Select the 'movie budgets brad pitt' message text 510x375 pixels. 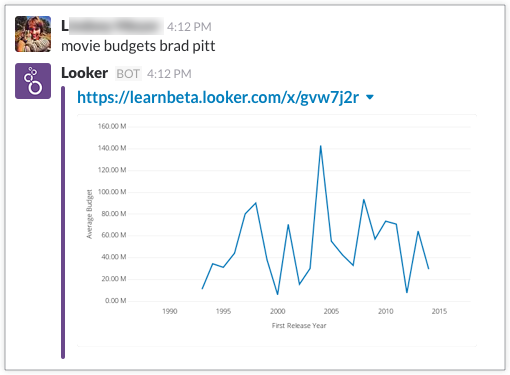coord(138,46)
